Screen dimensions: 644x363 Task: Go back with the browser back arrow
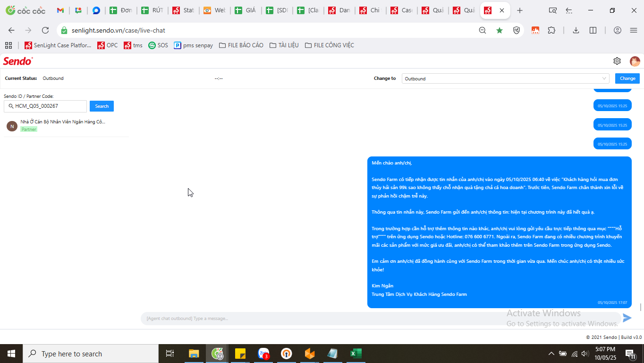pos(11,30)
